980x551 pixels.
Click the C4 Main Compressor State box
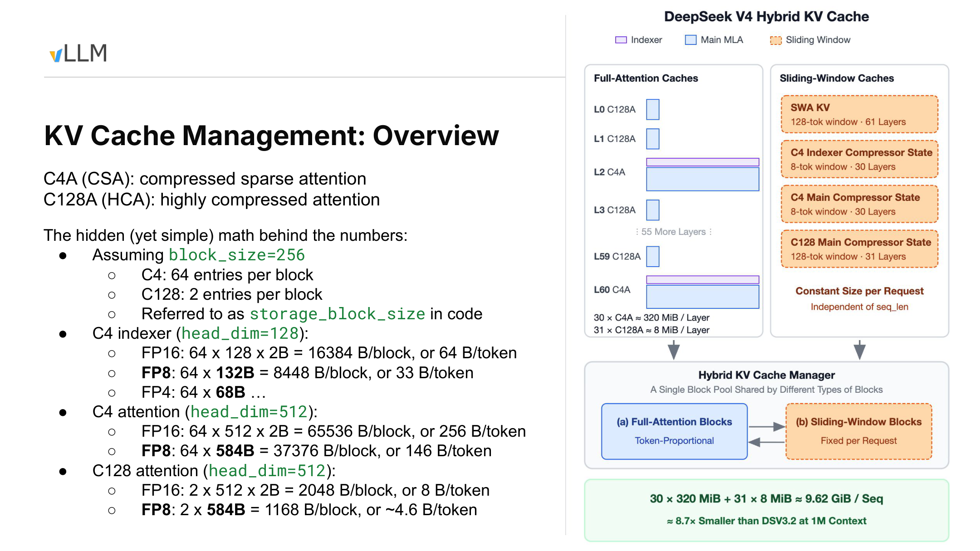click(x=859, y=204)
